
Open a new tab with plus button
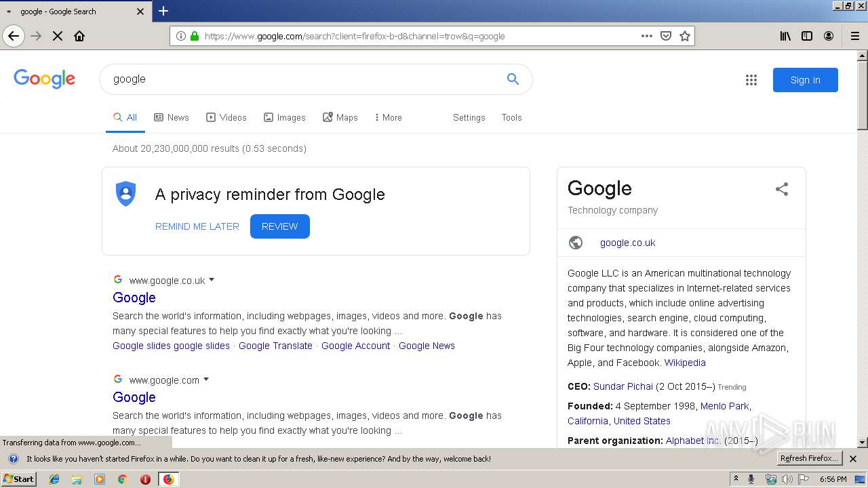(x=163, y=11)
